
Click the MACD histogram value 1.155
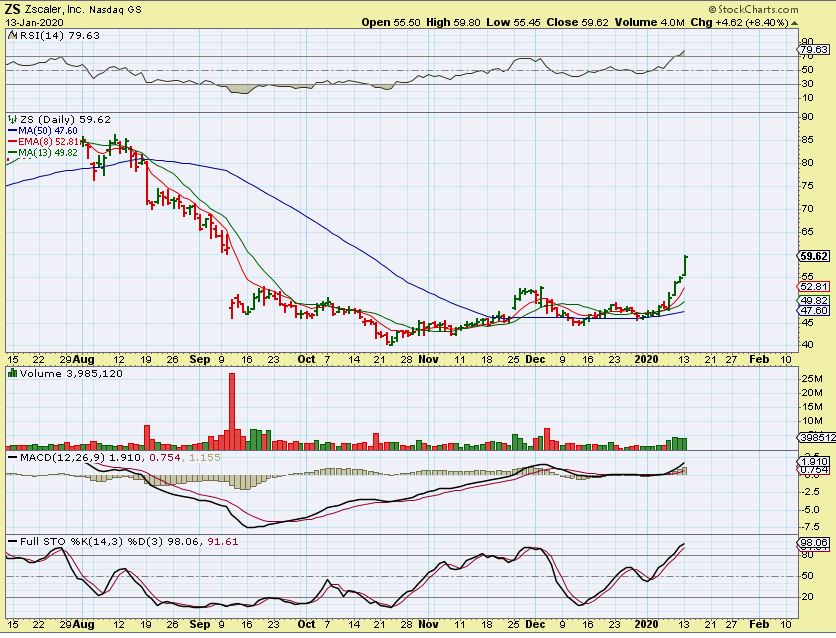205,458
